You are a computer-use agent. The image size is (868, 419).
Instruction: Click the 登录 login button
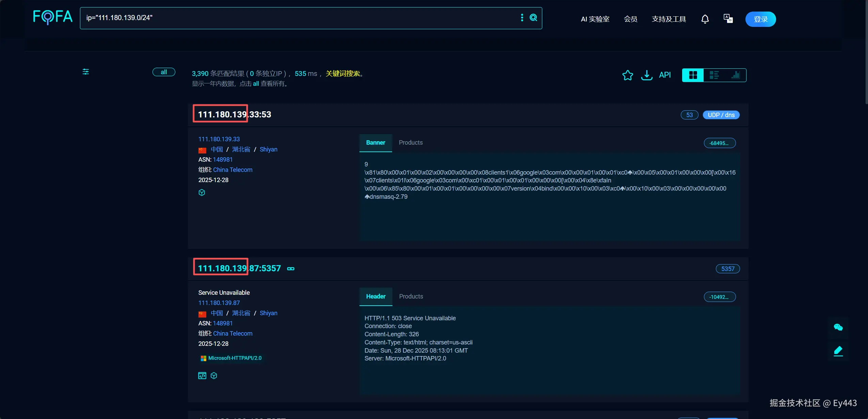coord(760,19)
